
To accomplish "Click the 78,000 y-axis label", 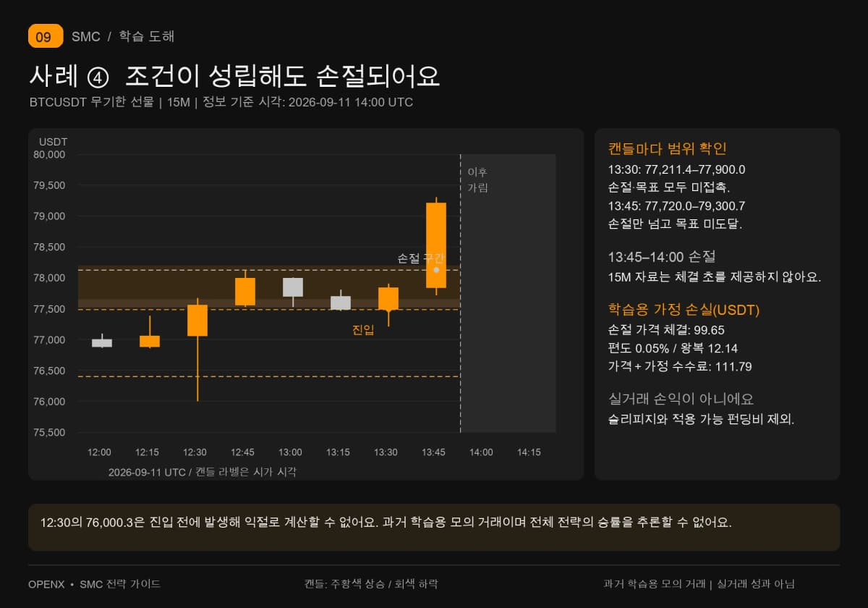I will 50,278.
